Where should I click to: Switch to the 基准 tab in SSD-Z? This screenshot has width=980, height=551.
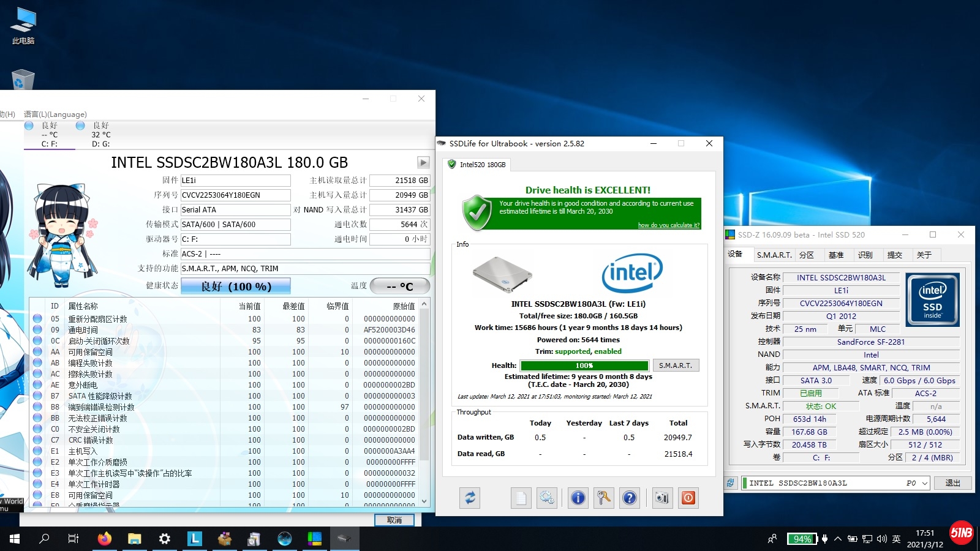click(835, 255)
